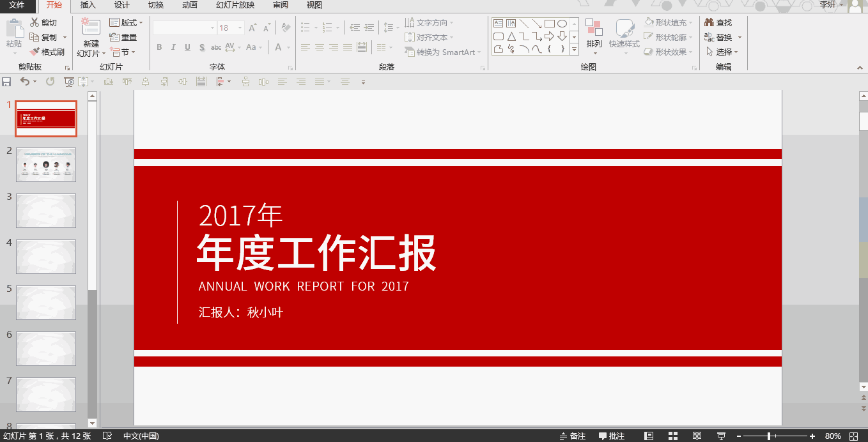Viewport: 868px width, 442px height.
Task: Click the New Slide (新建幻灯片) icon
Action: (x=91, y=27)
